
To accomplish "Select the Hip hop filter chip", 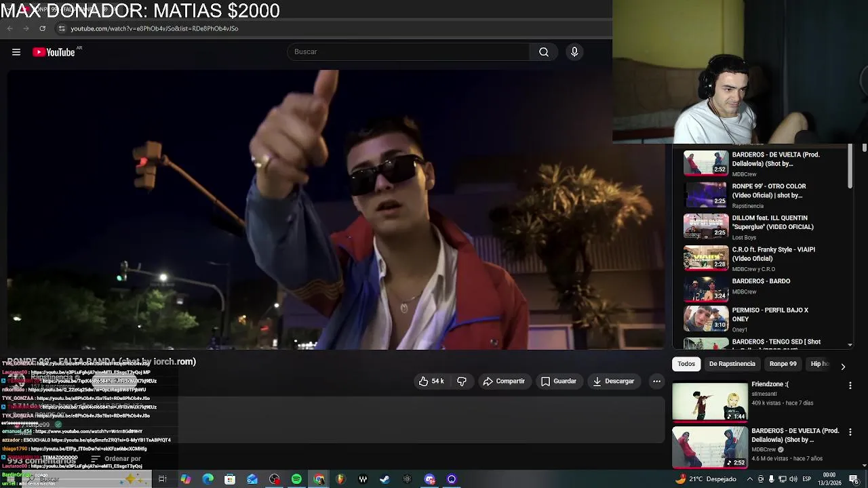I will [819, 364].
